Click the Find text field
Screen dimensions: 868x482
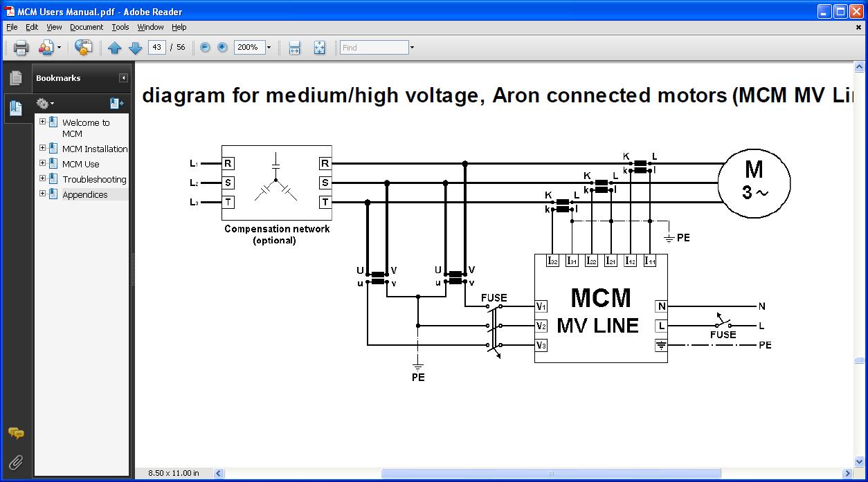[x=374, y=48]
